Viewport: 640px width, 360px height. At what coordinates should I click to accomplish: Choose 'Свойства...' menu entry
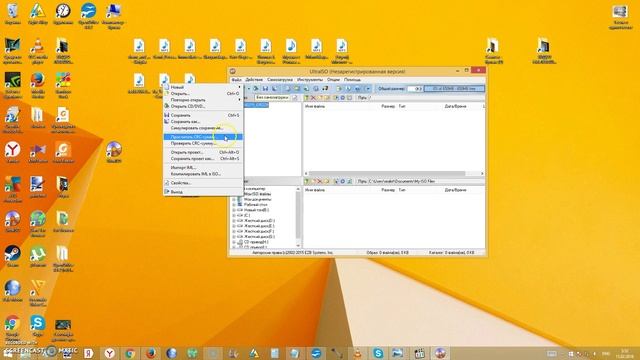[x=203, y=183]
